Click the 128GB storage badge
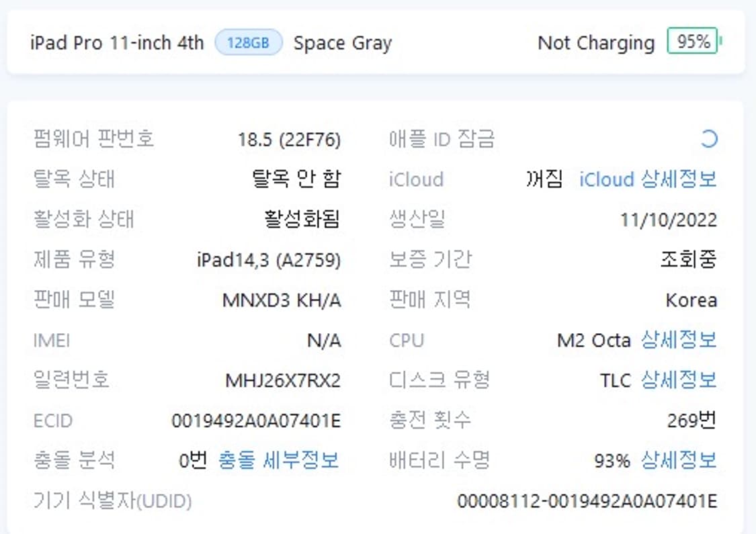756x534 pixels. pyautogui.click(x=248, y=43)
